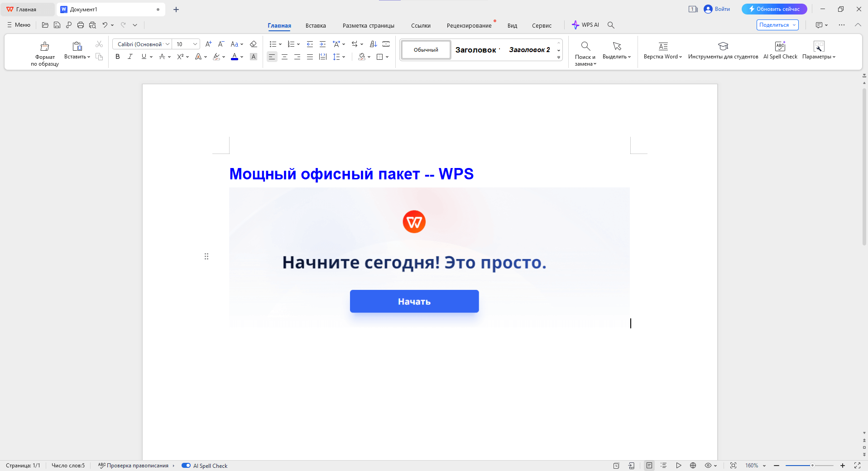
Task: Click the Sort A-Z icon
Action: (373, 44)
